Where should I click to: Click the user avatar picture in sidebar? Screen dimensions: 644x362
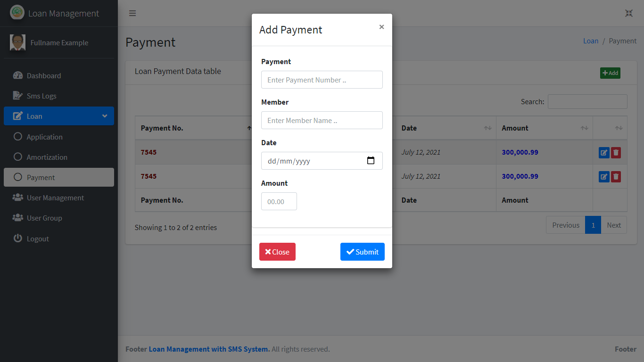[18, 42]
